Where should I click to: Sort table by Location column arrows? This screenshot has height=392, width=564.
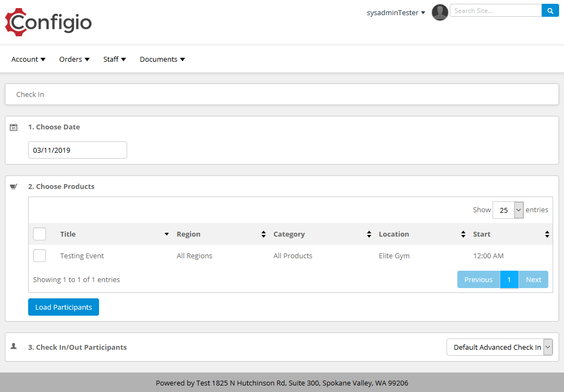tap(463, 234)
